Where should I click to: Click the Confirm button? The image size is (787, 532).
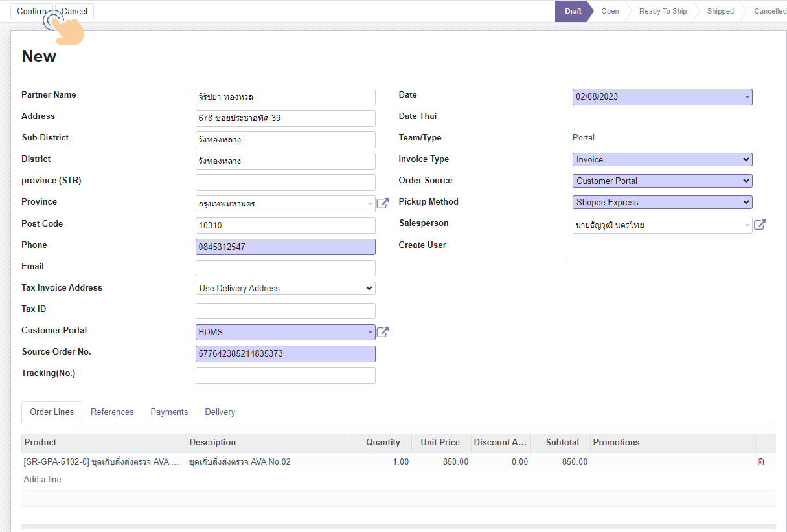coord(31,11)
